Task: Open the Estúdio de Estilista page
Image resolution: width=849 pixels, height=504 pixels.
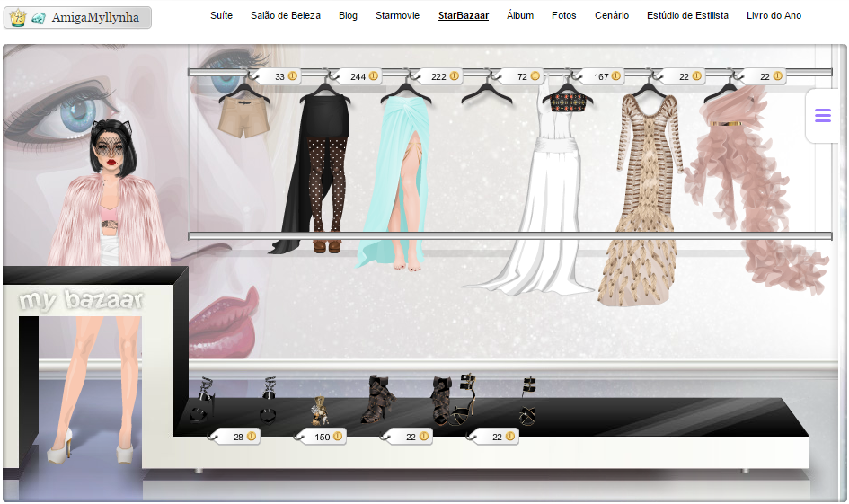Action: [687, 15]
